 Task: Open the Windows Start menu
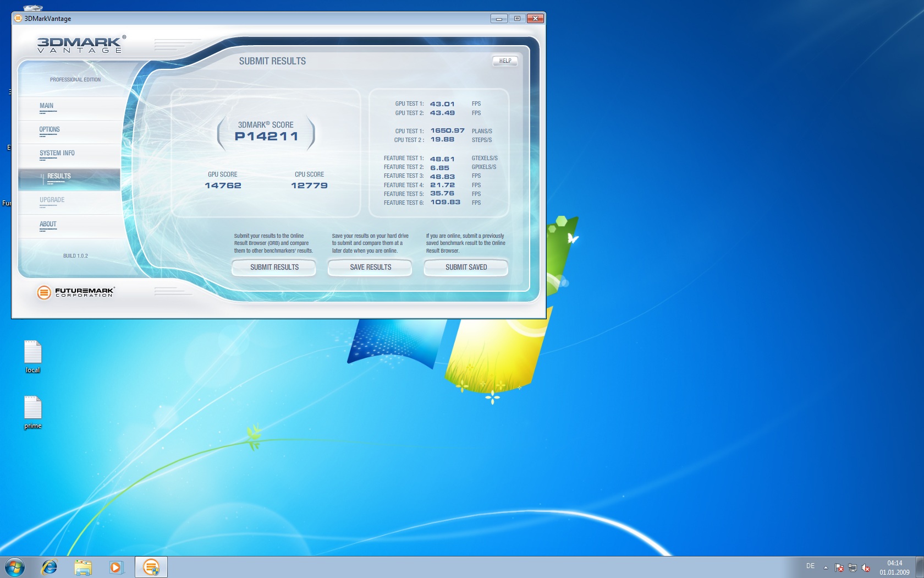pos(15,567)
